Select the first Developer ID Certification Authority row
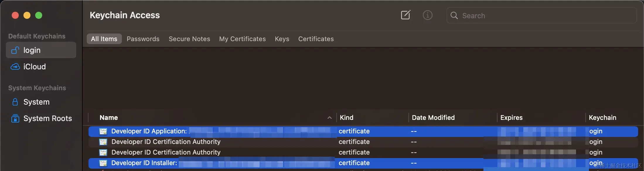Screen dimensions: 644x171 tap(363, 142)
